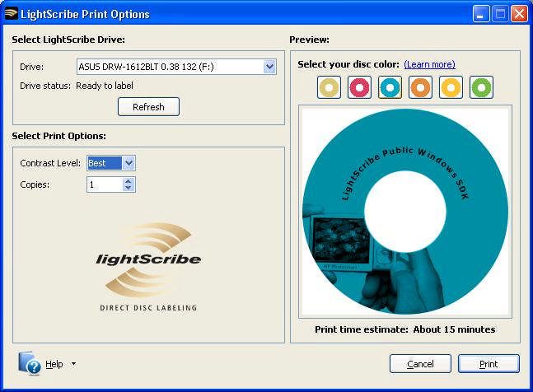The image size is (533, 392).
Task: Minimize the LightScribe Print Options window
Action: point(480,14)
